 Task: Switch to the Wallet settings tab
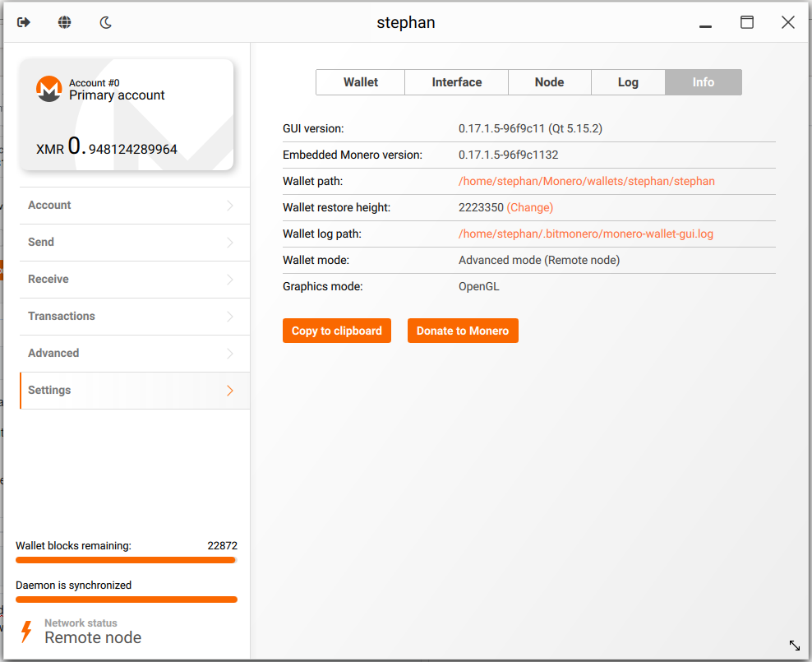360,81
